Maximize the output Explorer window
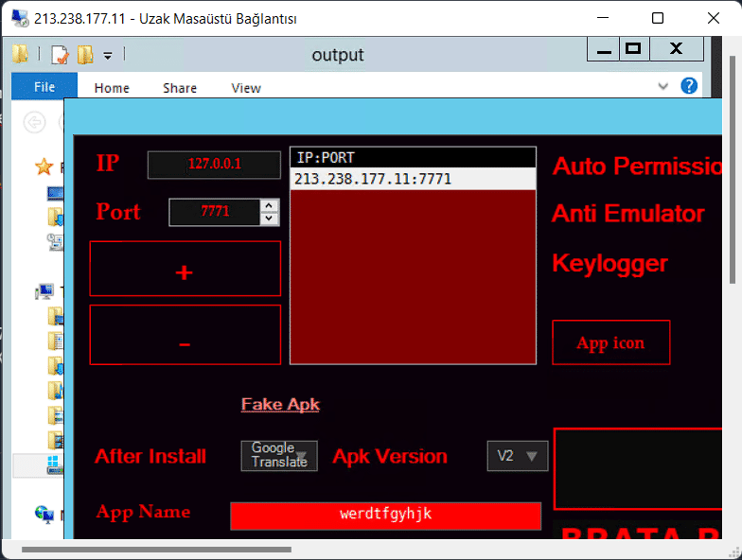 tap(634, 49)
